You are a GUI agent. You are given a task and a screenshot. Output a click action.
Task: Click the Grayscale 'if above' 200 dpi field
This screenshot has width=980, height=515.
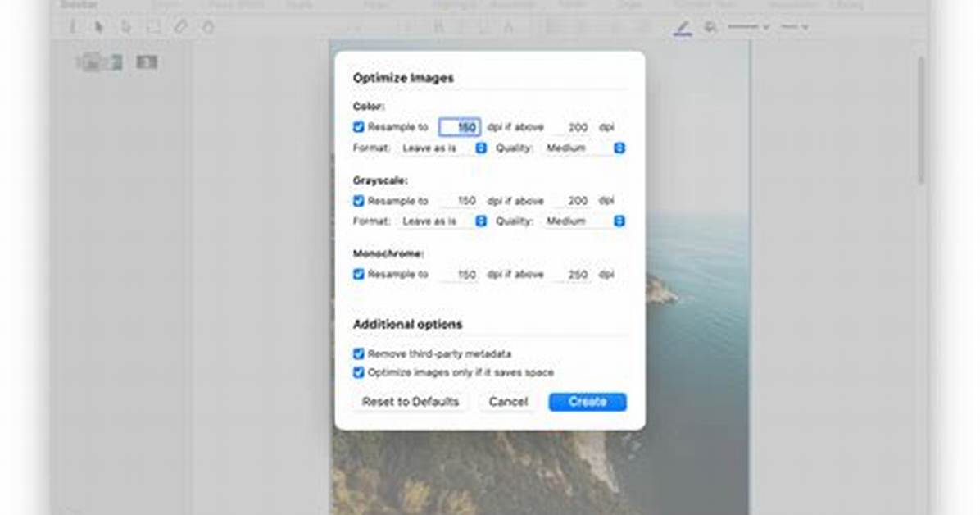572,201
